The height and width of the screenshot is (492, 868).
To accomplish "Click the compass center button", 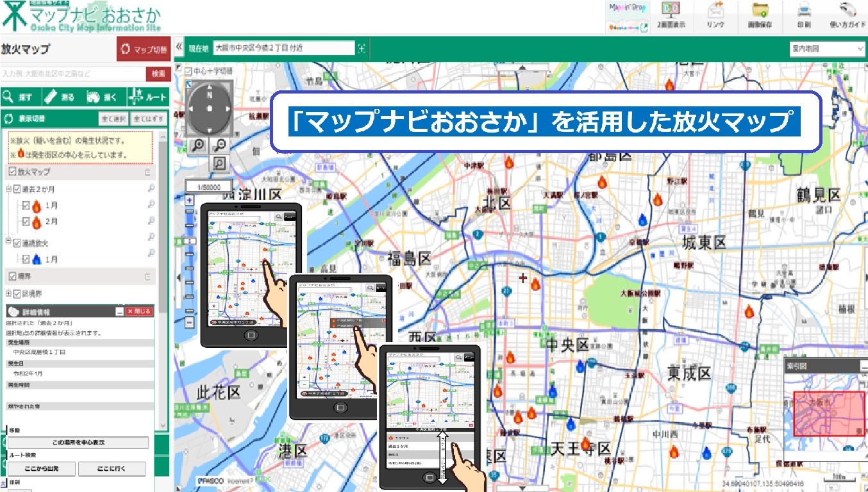I will pos(209,108).
